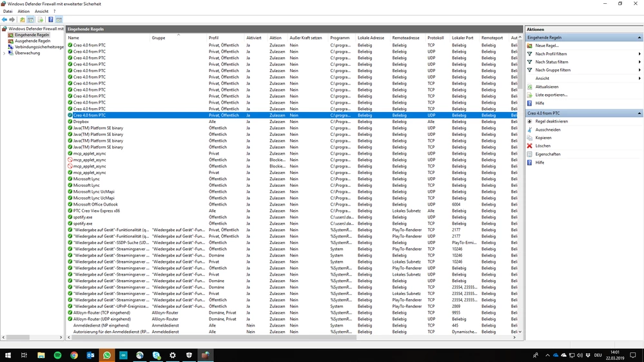Open the Ansicht submenu arrow in actions pane
The height and width of the screenshot is (362, 644).
pyautogui.click(x=639, y=79)
